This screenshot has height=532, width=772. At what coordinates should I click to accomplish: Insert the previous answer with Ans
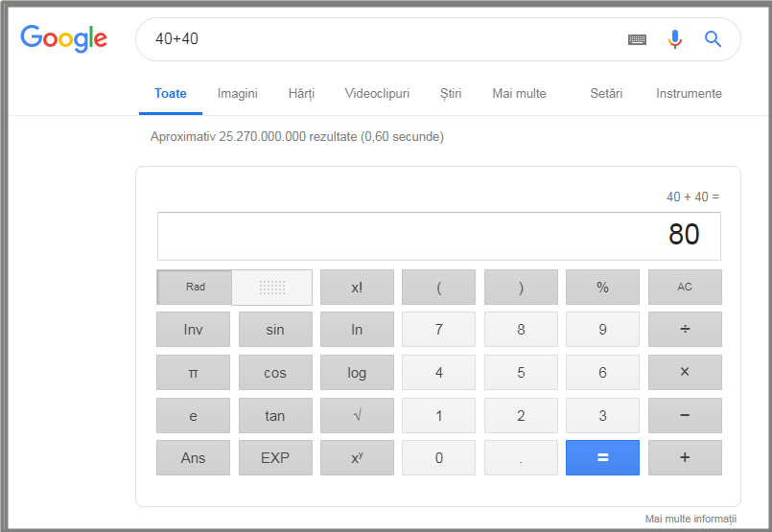tap(193, 457)
